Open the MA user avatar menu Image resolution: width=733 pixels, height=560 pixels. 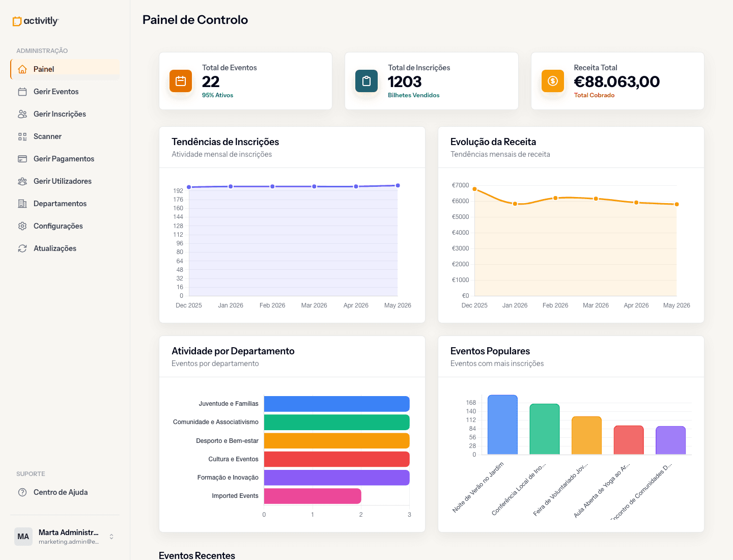tap(23, 537)
